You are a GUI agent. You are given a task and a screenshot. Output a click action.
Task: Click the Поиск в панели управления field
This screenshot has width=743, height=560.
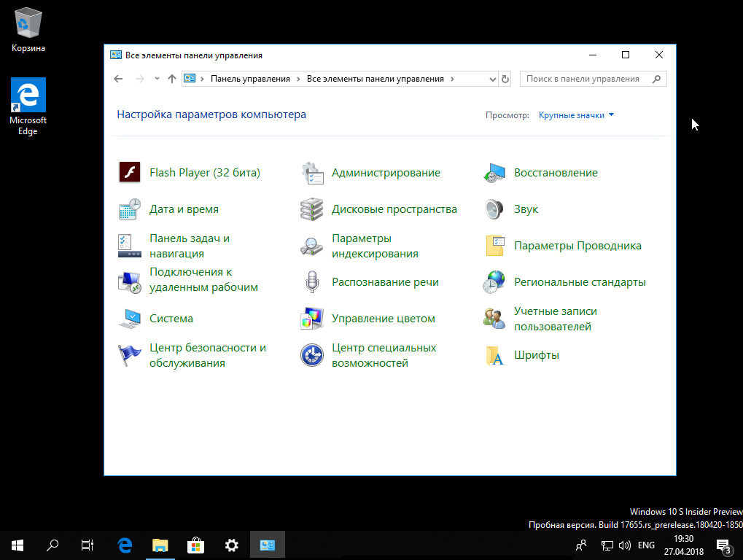594,79
